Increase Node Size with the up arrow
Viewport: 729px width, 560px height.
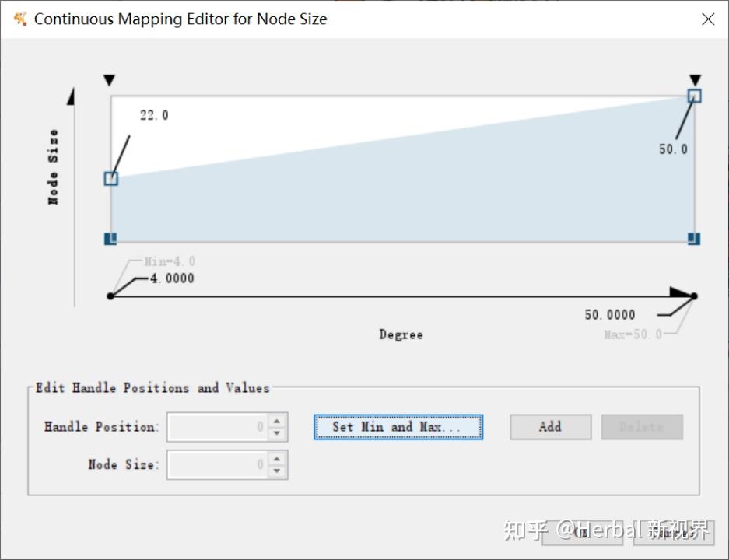tap(278, 459)
